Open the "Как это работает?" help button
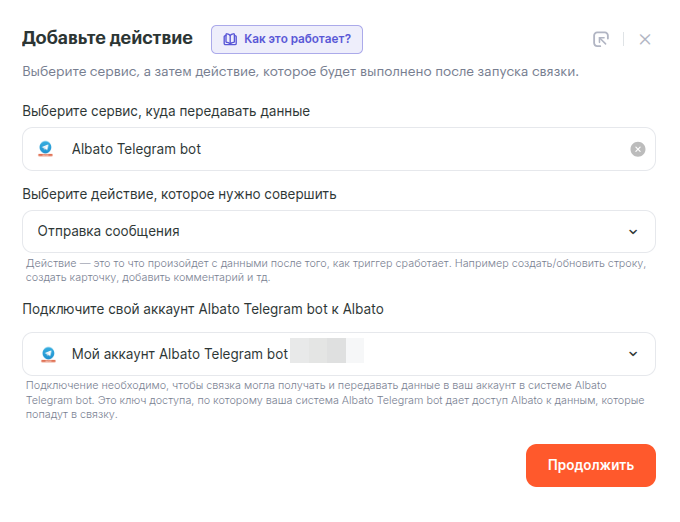This screenshot has height=522, width=680. coord(295,40)
